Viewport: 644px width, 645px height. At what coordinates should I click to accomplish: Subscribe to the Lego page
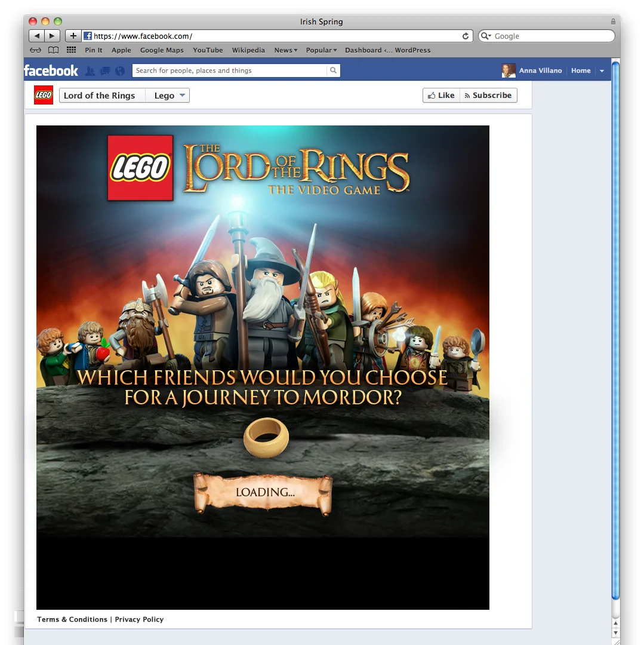click(488, 95)
